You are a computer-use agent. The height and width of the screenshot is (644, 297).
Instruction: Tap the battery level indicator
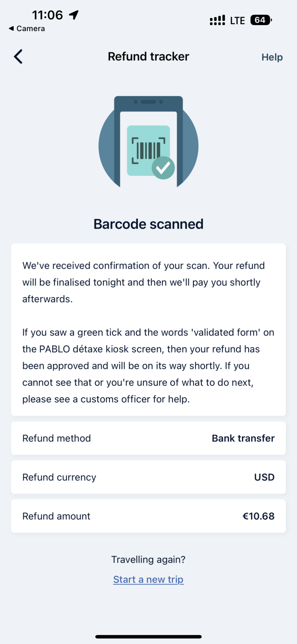261,20
